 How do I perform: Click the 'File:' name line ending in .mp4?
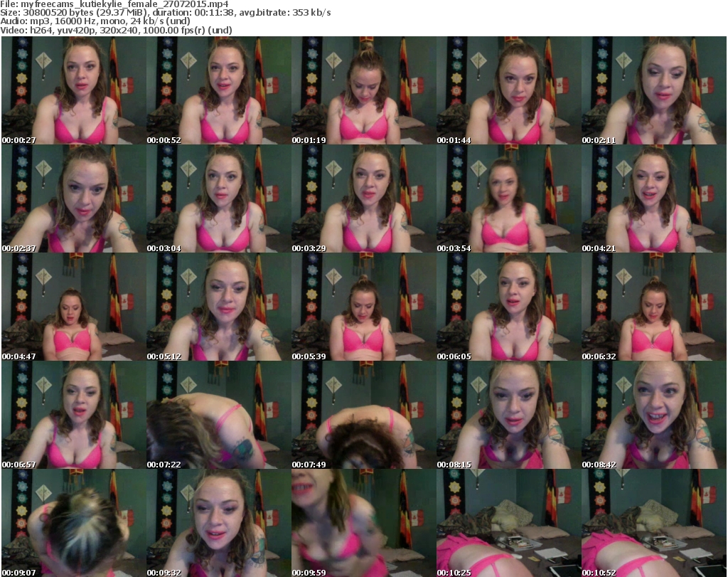coord(114,4)
